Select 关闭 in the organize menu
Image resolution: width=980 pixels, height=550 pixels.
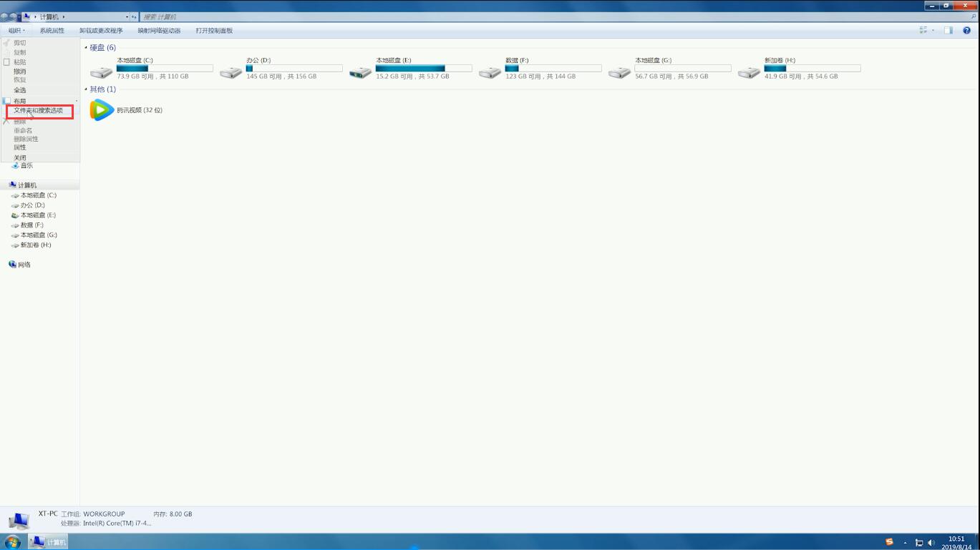click(x=20, y=157)
